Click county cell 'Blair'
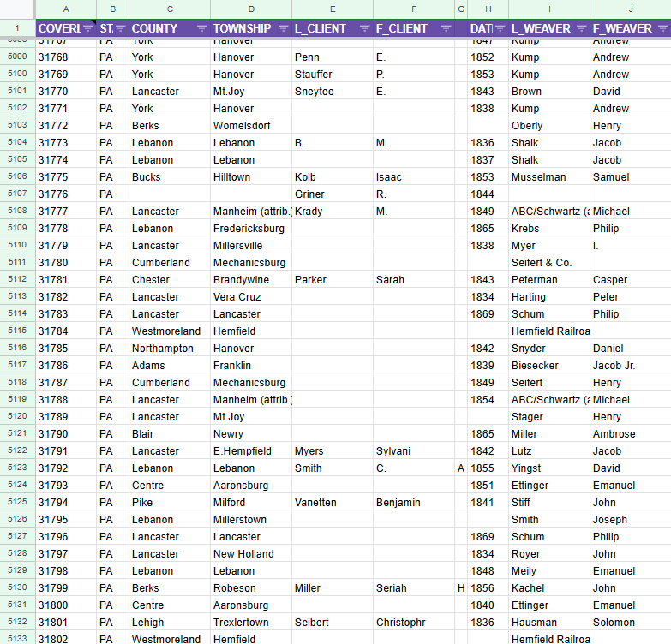 (170, 433)
